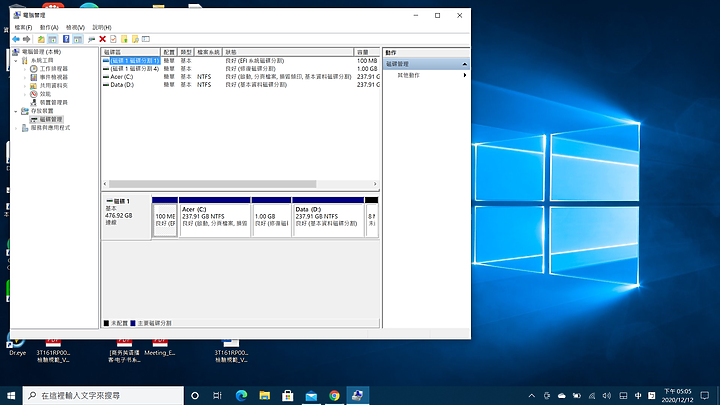Click the taskbar search box
The height and width of the screenshot is (405, 720).
coord(103,395)
